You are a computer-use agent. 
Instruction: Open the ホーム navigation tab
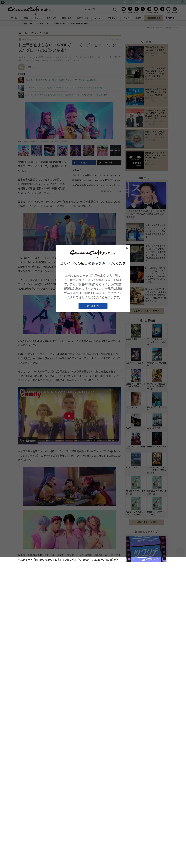14,18
